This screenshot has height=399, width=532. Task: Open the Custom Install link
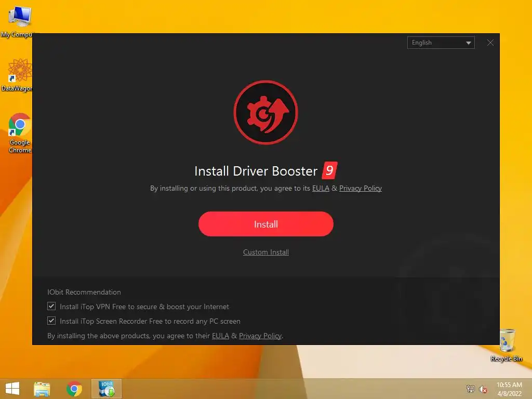(265, 252)
